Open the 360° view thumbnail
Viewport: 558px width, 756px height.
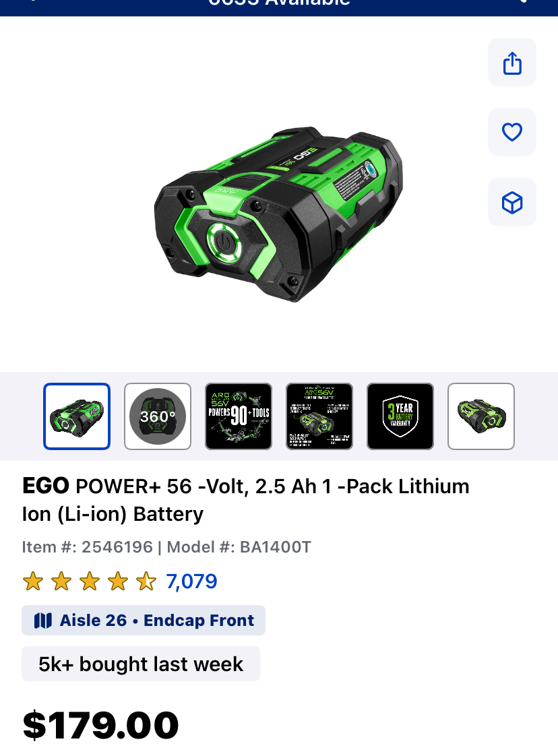tap(158, 416)
